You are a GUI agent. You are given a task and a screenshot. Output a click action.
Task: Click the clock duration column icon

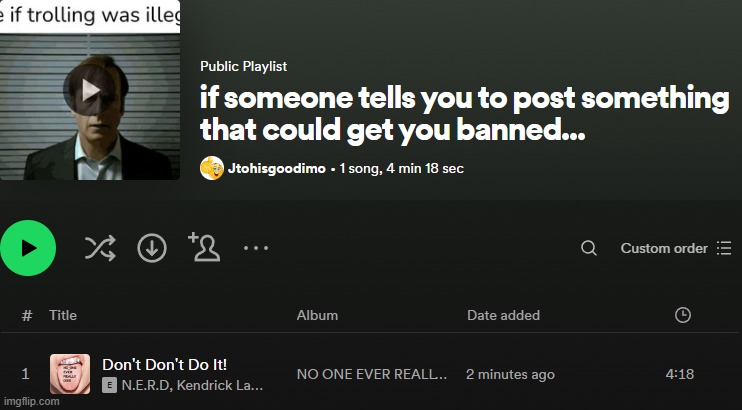(x=682, y=315)
